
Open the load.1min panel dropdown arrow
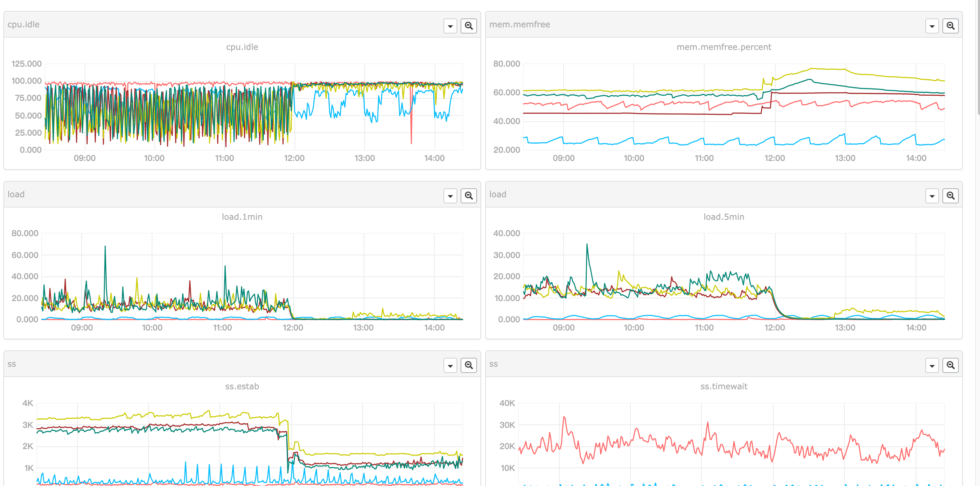pos(450,195)
